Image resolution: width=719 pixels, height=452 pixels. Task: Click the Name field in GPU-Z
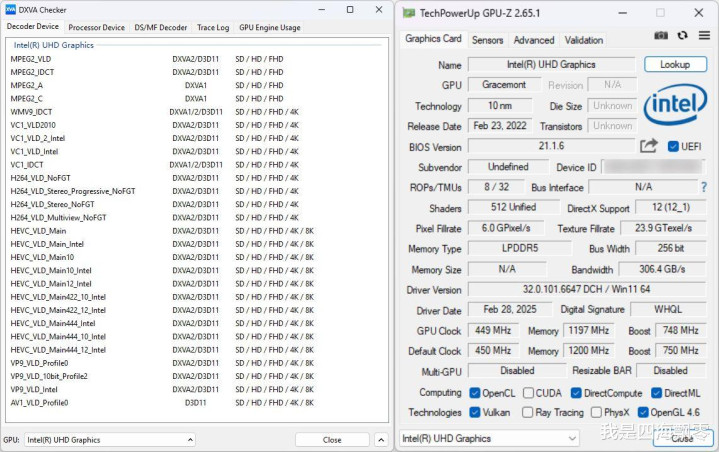pyautogui.click(x=551, y=65)
